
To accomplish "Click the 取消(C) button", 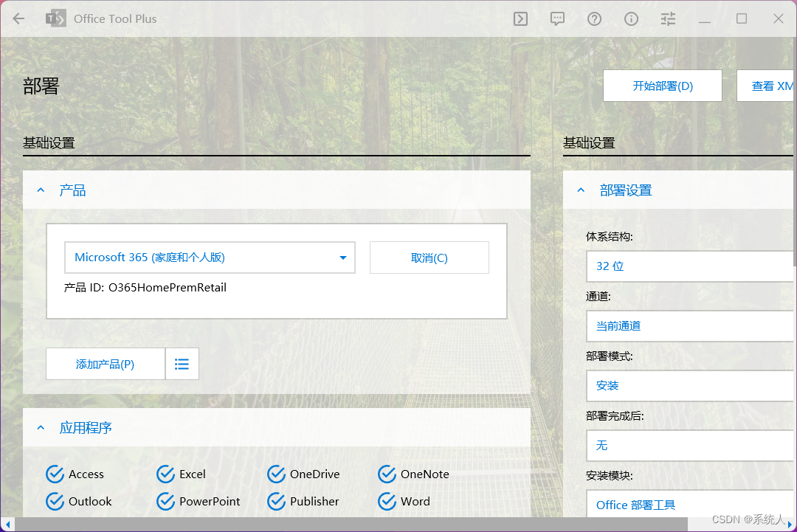I will [x=429, y=258].
